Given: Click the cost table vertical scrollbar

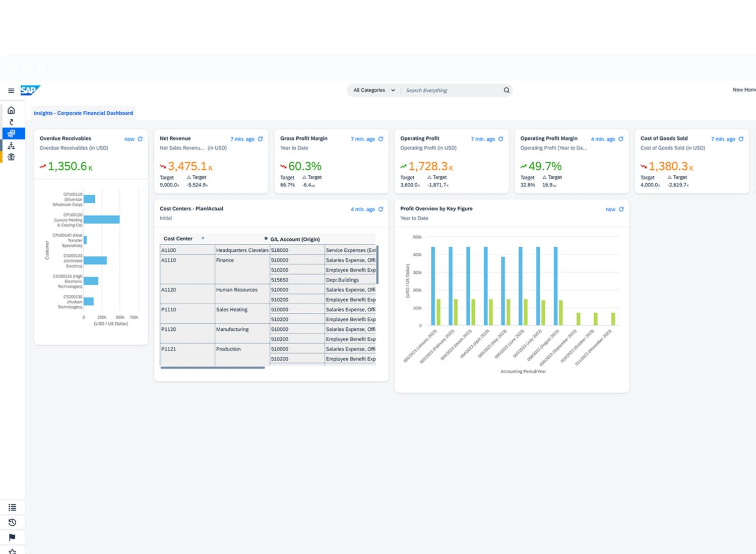Looking at the screenshot, I should 377,264.
